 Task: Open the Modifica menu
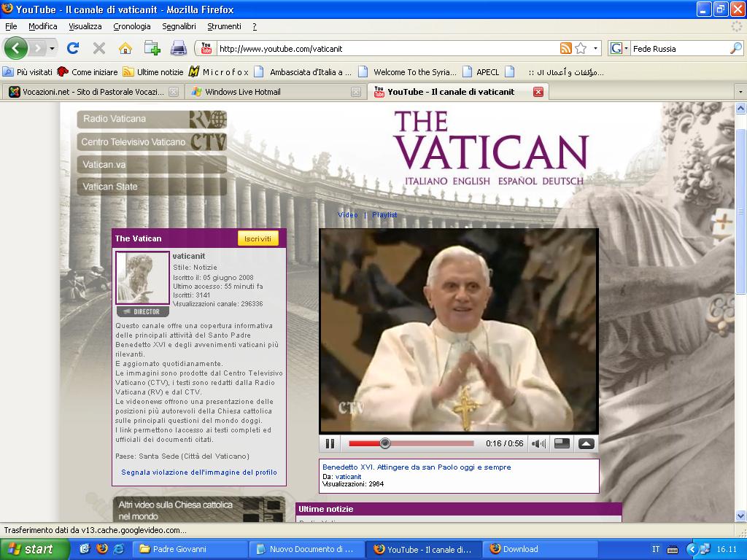pos(43,26)
